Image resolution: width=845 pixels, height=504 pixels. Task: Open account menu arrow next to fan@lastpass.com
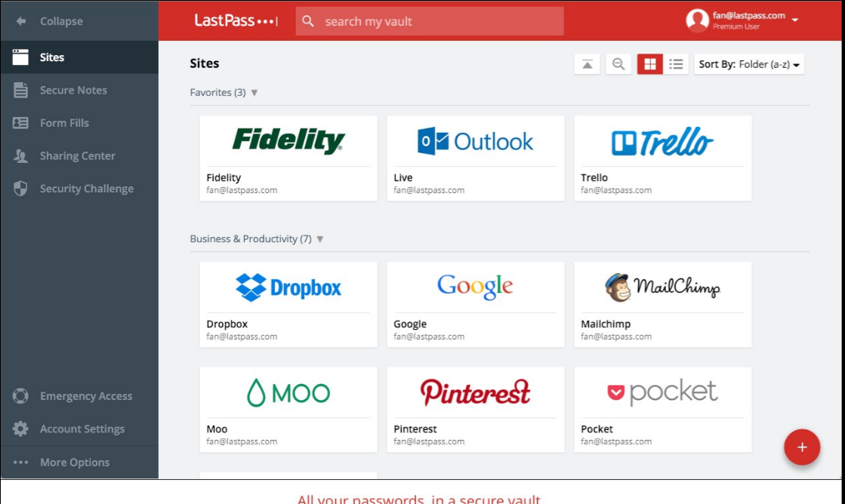pyautogui.click(x=795, y=20)
